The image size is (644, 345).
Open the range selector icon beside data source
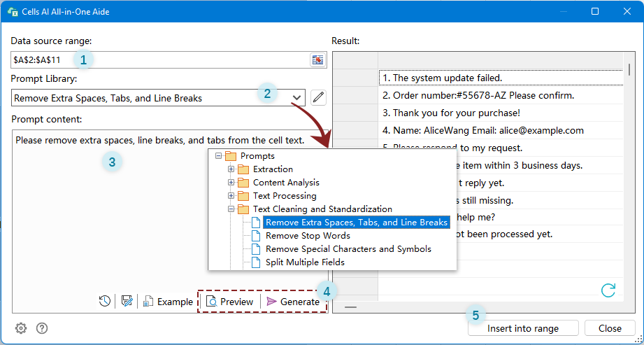tap(317, 60)
